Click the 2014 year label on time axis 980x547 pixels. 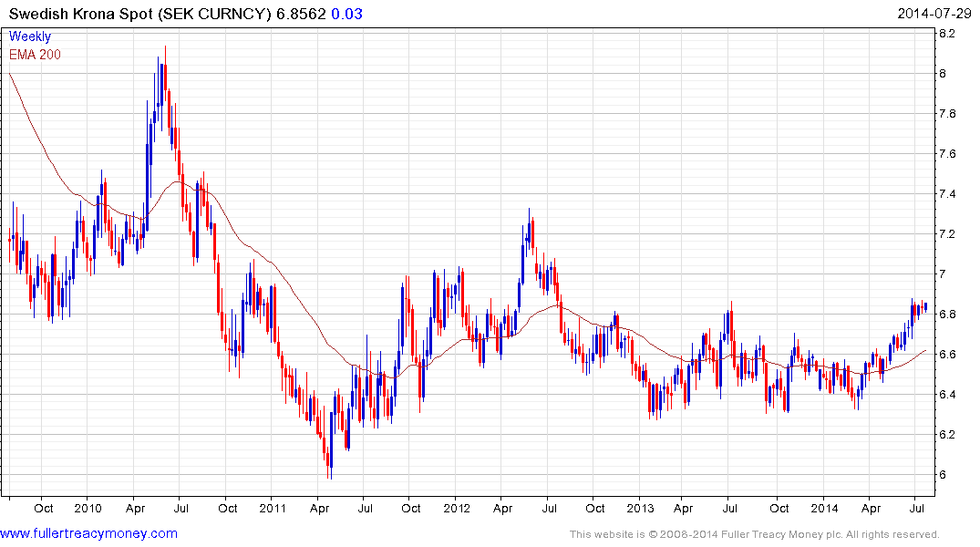click(x=824, y=508)
